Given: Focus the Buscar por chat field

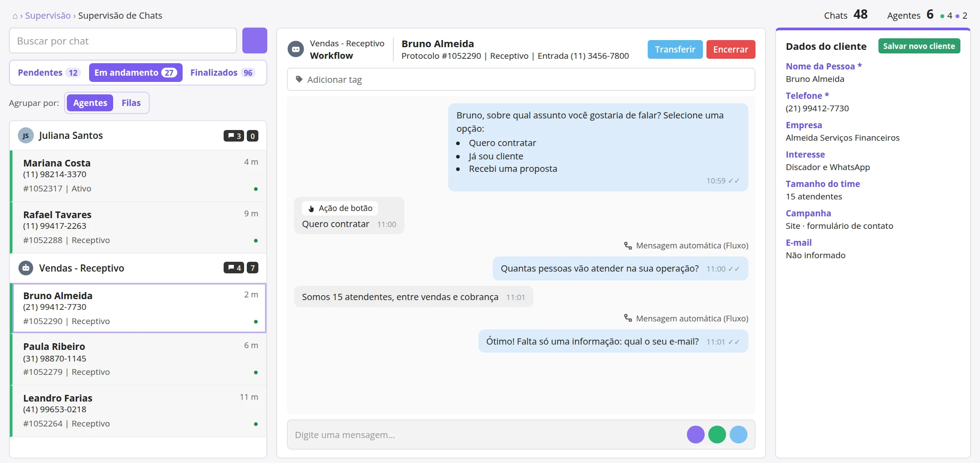Looking at the screenshot, I should pos(123,41).
